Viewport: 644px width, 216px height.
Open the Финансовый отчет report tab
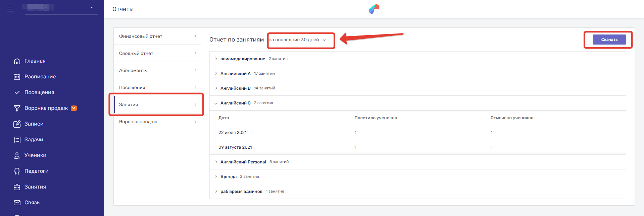pyautogui.click(x=157, y=36)
